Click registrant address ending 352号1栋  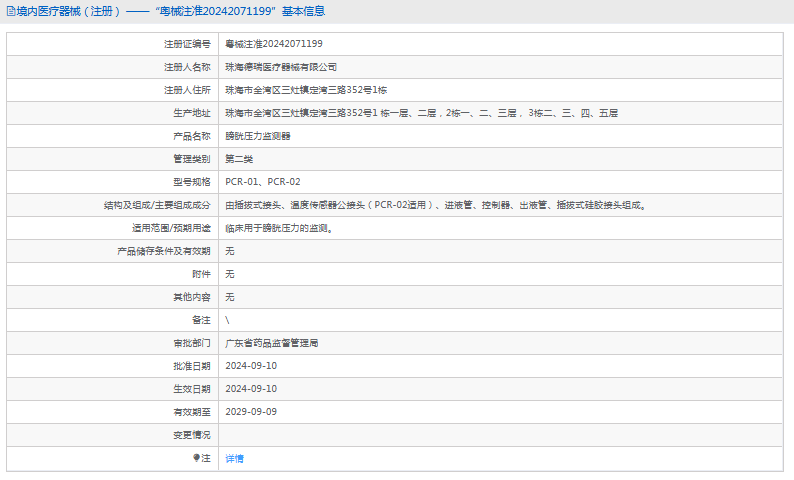(x=306, y=90)
